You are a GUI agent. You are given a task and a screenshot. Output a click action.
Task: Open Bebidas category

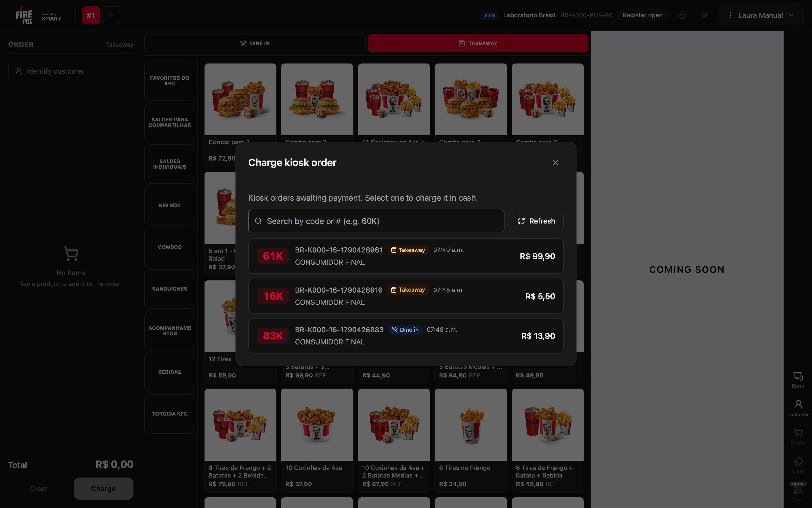170,372
